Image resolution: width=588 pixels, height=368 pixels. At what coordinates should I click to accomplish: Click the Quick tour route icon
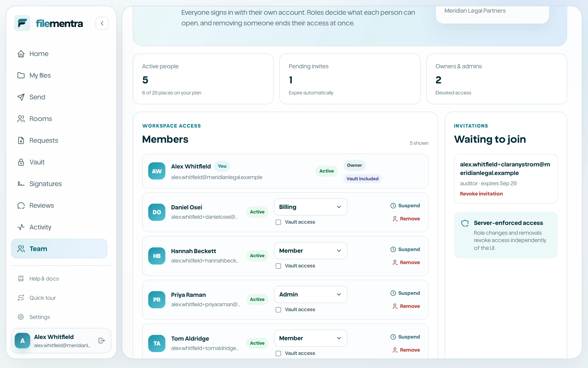click(21, 298)
